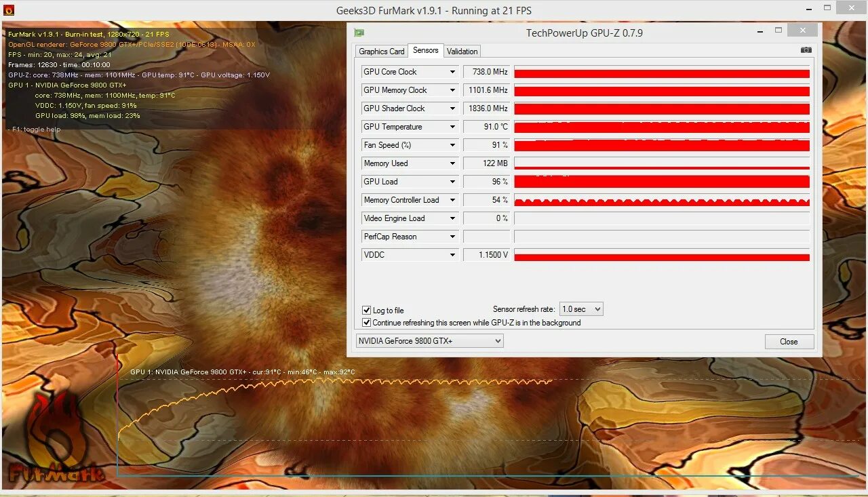Click the FurMark 'OpenGL renderer' info line

(132, 44)
